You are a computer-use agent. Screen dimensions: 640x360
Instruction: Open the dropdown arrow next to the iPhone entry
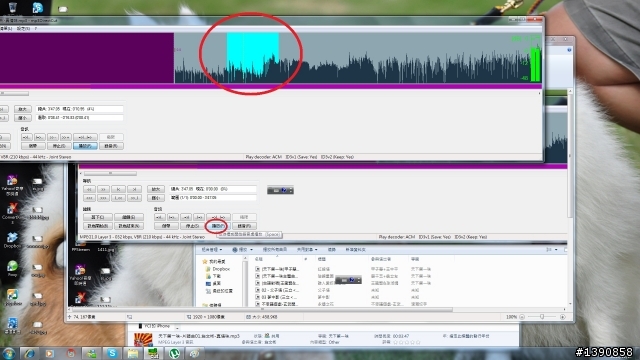tap(177, 327)
